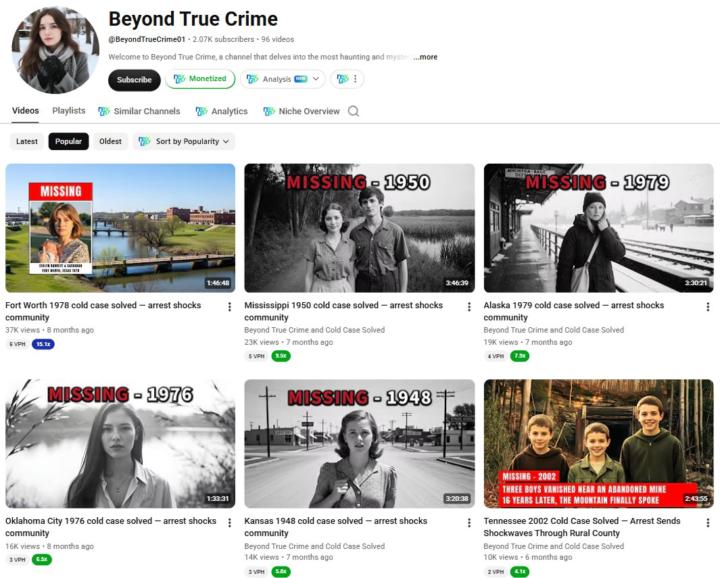
Task: Click channel credit under Kansas 1948 video
Action: click(x=315, y=546)
